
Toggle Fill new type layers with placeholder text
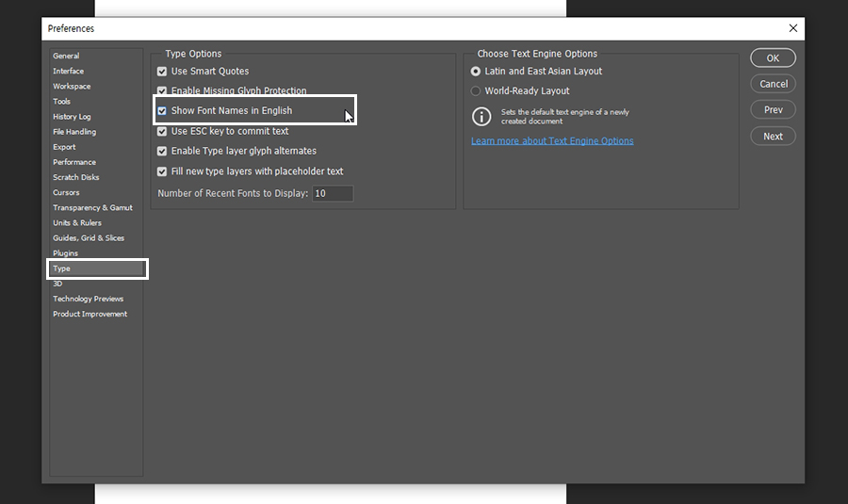(162, 171)
